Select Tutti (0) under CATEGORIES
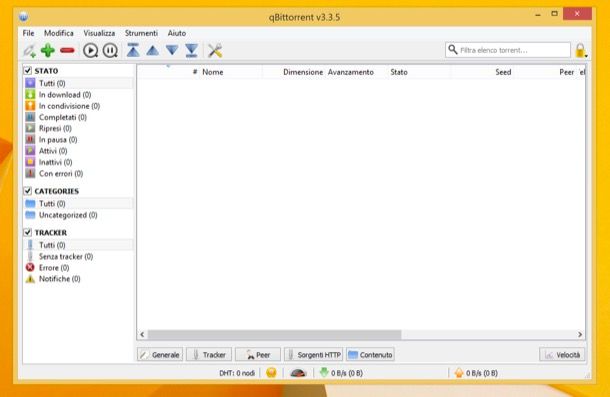The height and width of the screenshot is (397, 610). click(x=78, y=204)
